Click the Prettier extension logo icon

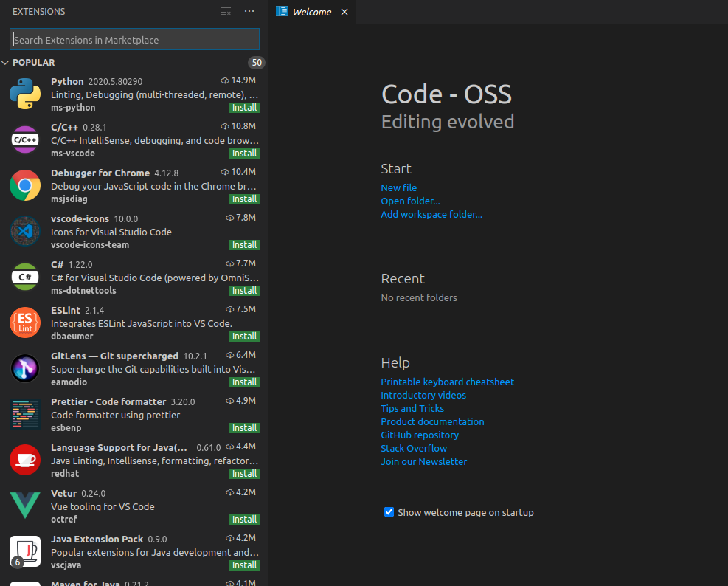[25, 414]
